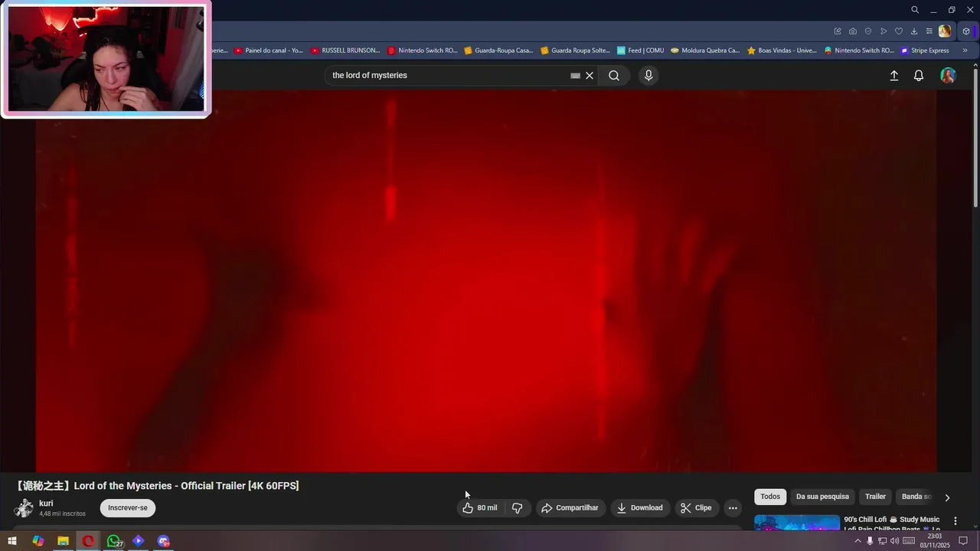Image resolution: width=980 pixels, height=551 pixels.
Task: Click Opera edit/pencil toolbar icon
Action: [x=838, y=31]
